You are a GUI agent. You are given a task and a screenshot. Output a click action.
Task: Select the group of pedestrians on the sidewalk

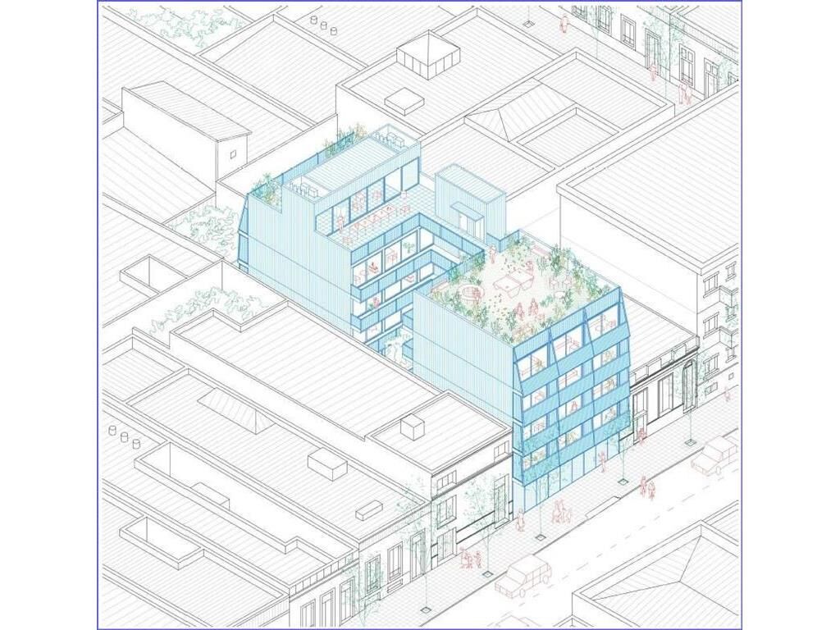click(559, 512)
